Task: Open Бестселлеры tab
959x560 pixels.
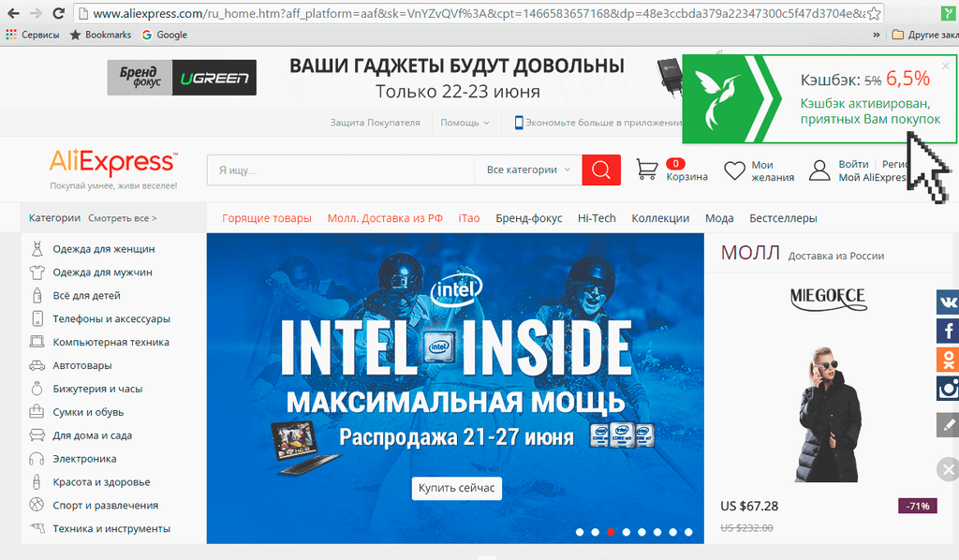Action: [x=783, y=218]
